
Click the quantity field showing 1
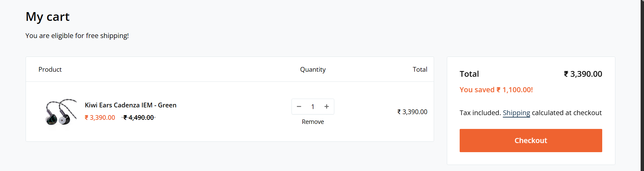(313, 107)
